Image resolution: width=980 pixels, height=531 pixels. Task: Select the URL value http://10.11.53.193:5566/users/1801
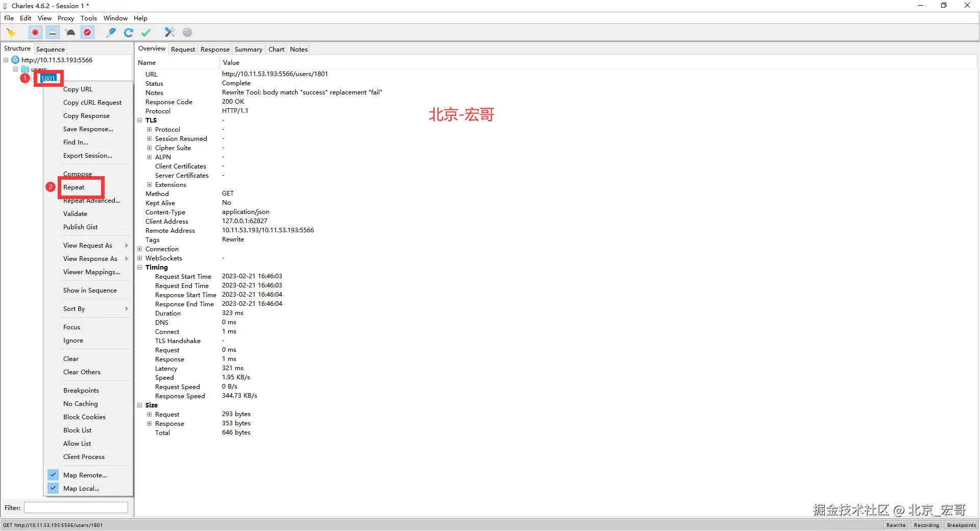[x=275, y=74]
